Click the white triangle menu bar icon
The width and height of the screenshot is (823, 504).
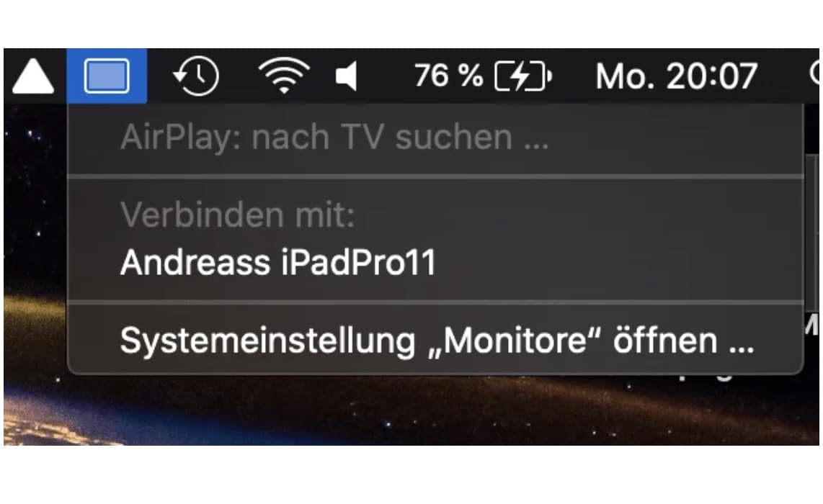[32, 76]
